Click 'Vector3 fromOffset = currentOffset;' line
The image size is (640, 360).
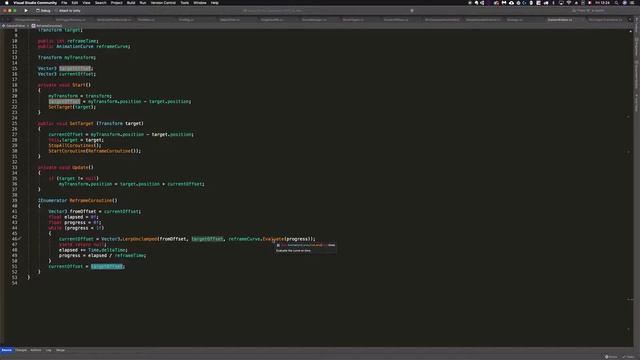click(94, 211)
